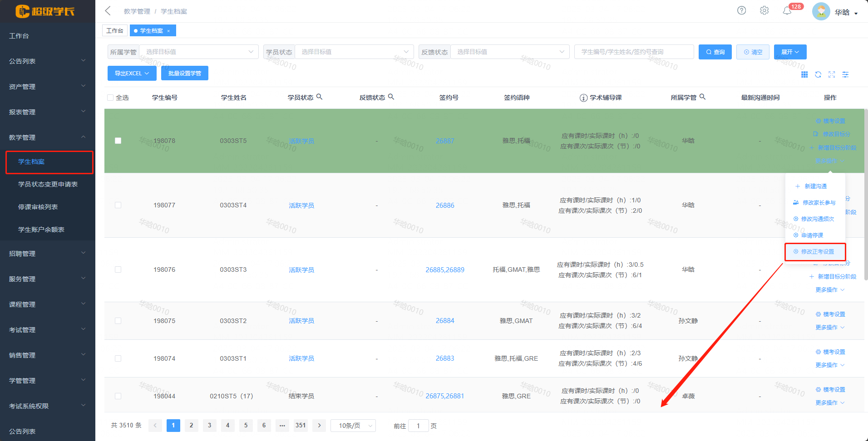Check the 全选 select-all checkbox
This screenshot has width=868, height=441.
(110, 98)
